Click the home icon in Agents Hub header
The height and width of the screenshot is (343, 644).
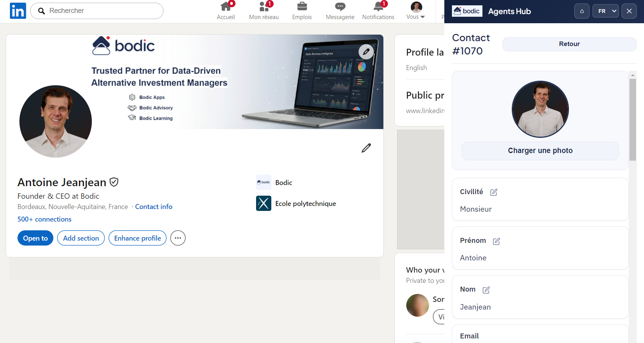(x=582, y=11)
